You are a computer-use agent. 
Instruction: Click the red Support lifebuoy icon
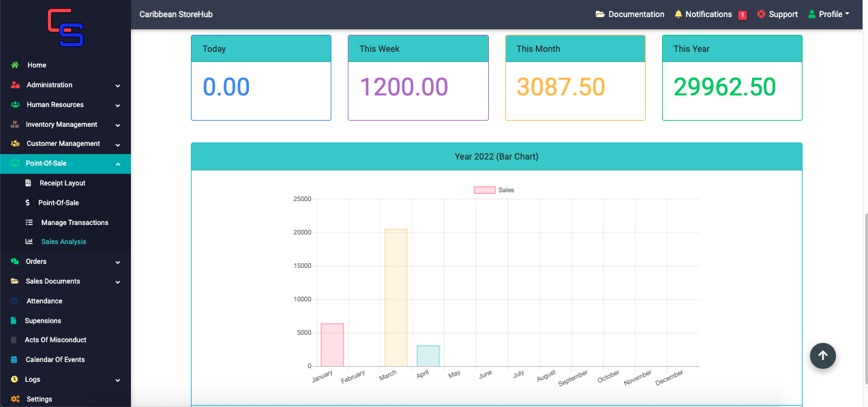pos(761,14)
